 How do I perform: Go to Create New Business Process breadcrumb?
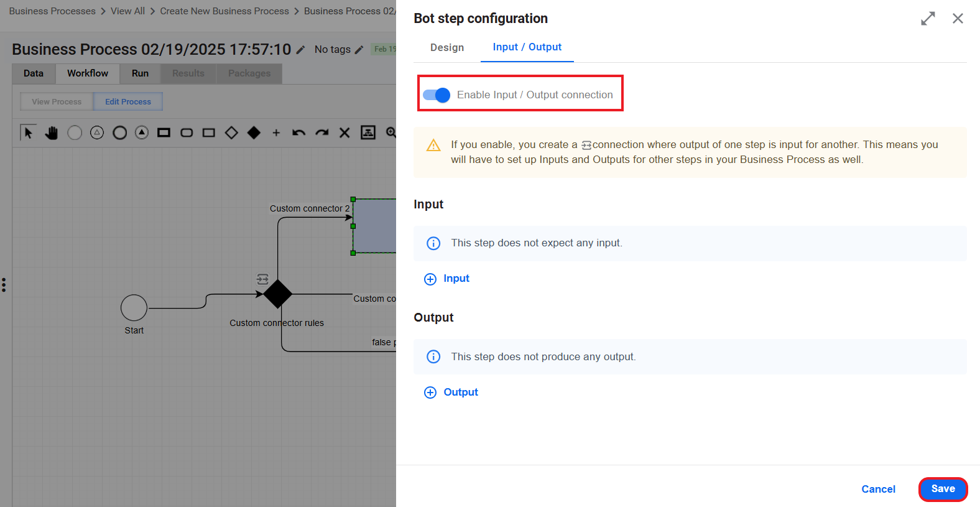[x=224, y=11]
